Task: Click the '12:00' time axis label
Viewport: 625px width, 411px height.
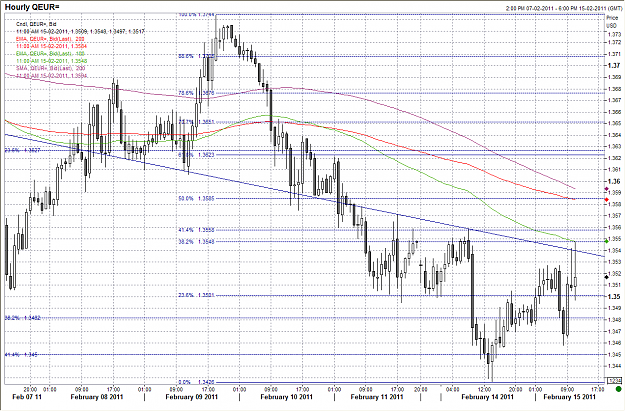Action: (x=484, y=389)
